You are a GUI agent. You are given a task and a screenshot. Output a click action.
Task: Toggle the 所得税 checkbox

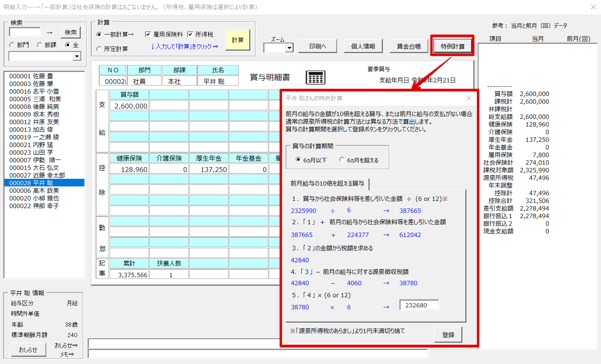(190, 35)
